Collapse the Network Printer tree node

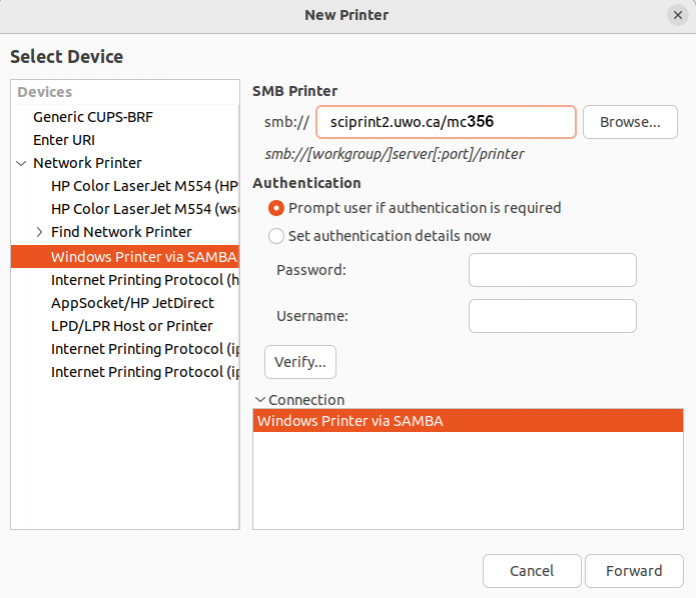pyautogui.click(x=21, y=163)
